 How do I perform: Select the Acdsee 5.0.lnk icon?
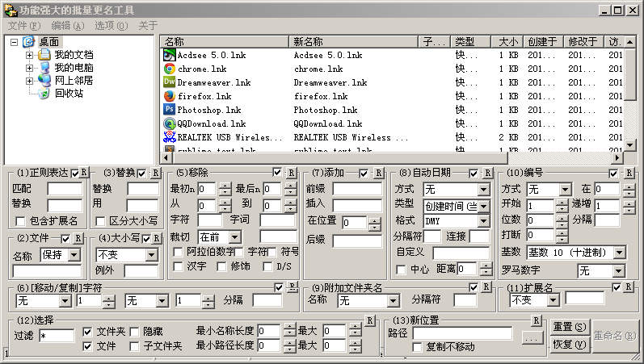[x=170, y=55]
